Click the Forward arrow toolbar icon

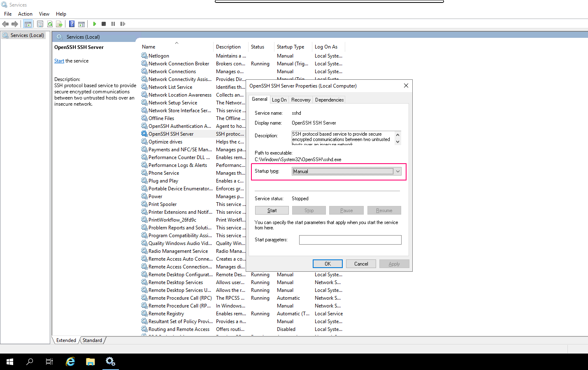(x=15, y=24)
